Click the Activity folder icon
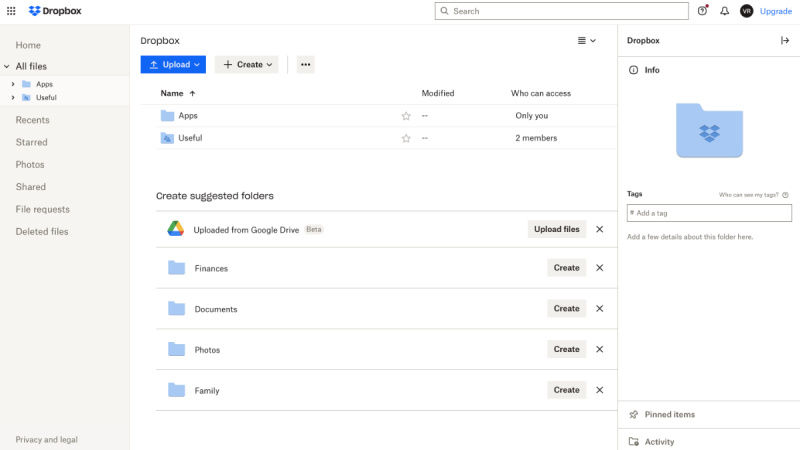Viewport: 800px width, 450px height. 634,441
